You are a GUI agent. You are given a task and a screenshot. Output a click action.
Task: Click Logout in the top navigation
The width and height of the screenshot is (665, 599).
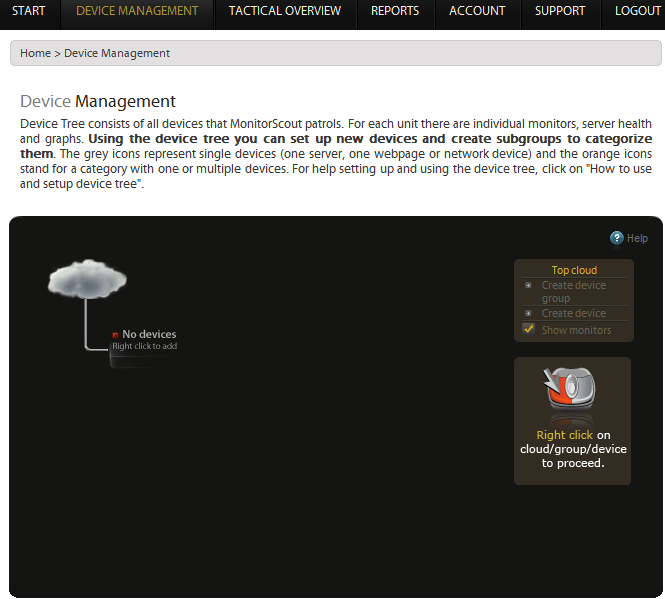tap(638, 11)
